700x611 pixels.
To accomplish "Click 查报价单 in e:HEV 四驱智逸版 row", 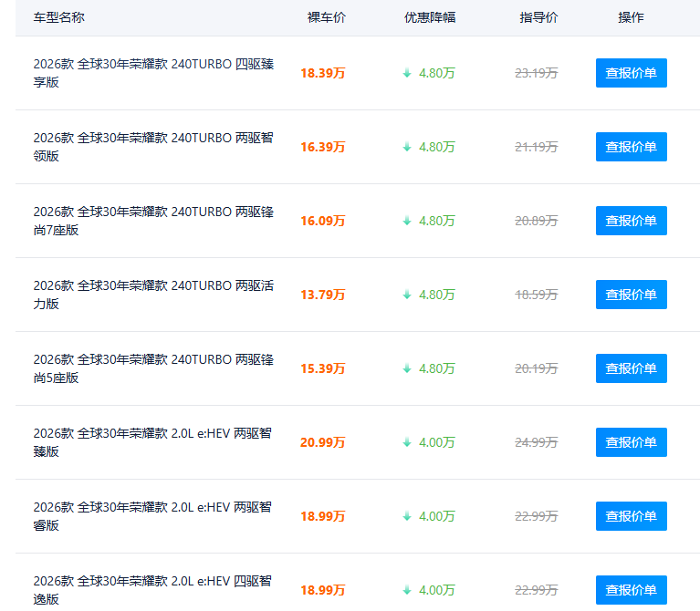I will [x=631, y=590].
